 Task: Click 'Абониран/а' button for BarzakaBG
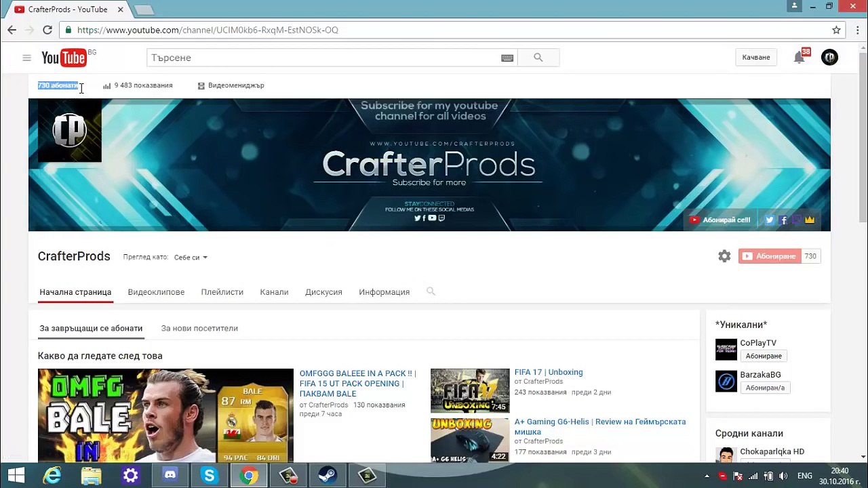pos(765,388)
